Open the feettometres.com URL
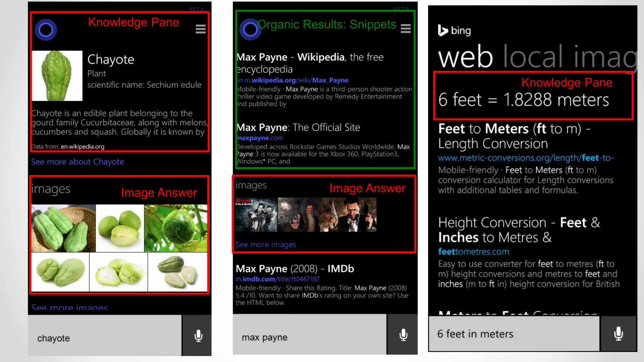 (x=474, y=252)
